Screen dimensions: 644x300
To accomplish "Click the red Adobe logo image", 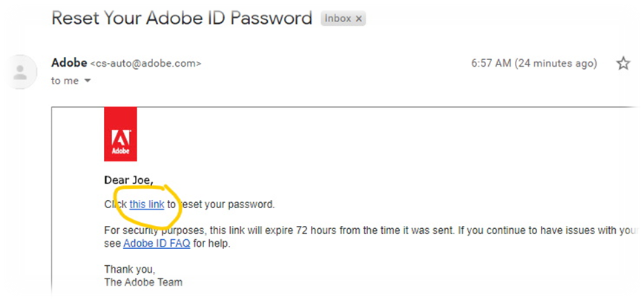I will click(x=120, y=134).
